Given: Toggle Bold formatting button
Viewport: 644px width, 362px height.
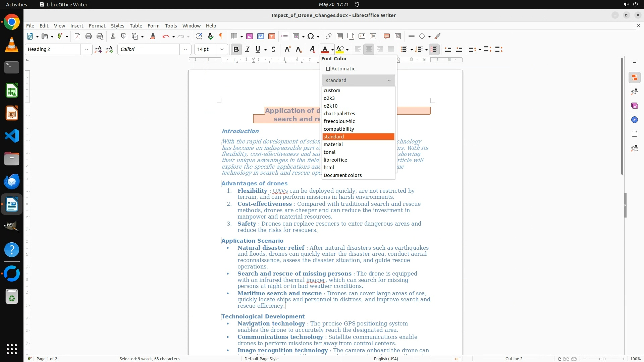Looking at the screenshot, I should tap(236, 49).
